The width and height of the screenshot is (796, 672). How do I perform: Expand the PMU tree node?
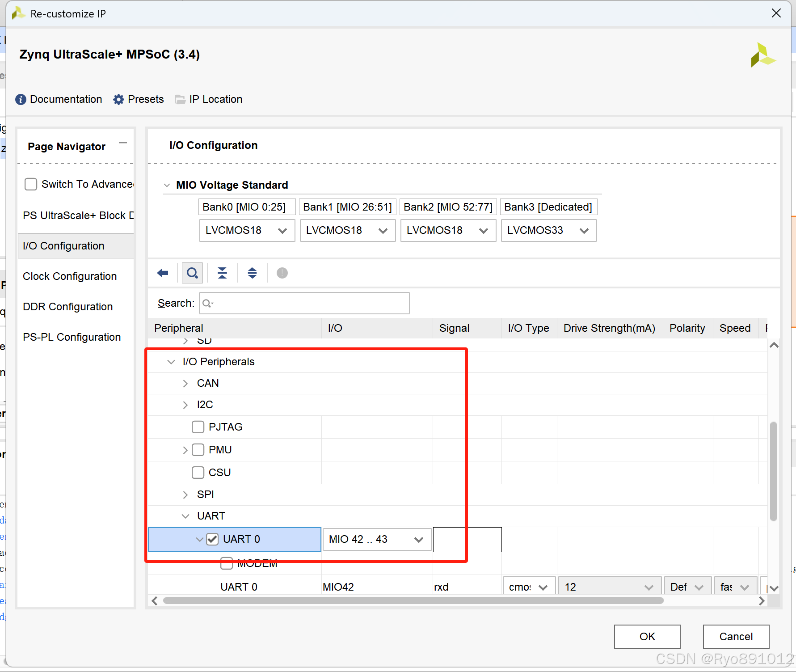click(x=185, y=450)
